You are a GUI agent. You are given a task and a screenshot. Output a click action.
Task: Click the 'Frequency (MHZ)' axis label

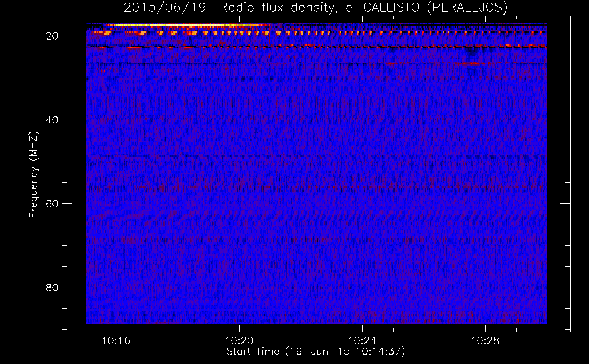click(x=33, y=175)
